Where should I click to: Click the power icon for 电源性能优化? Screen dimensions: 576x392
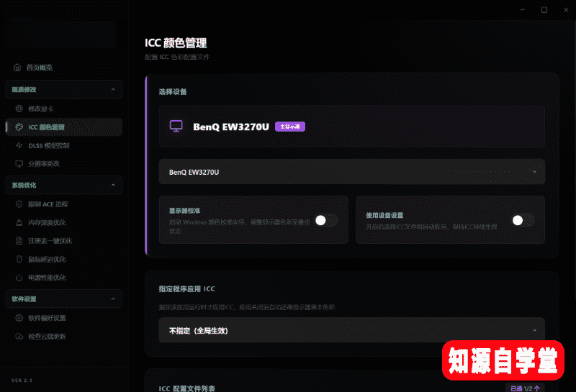19,278
